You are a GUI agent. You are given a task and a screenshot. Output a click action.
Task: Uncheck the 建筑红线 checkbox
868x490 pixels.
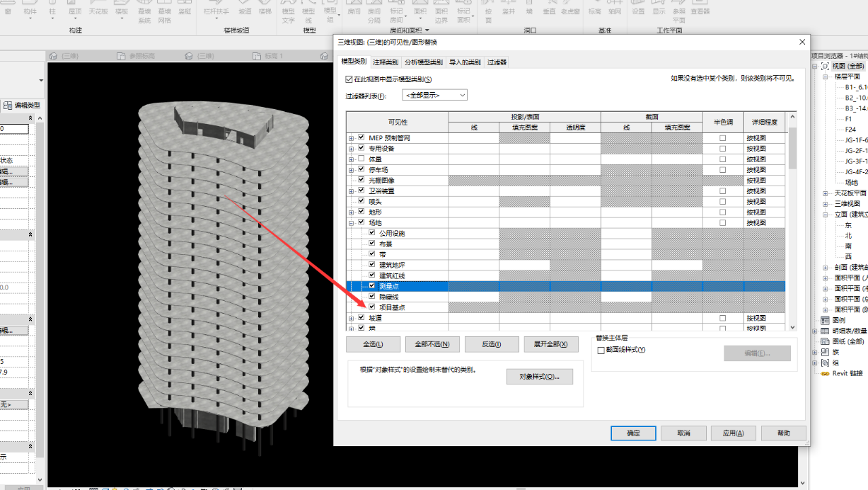(x=372, y=275)
